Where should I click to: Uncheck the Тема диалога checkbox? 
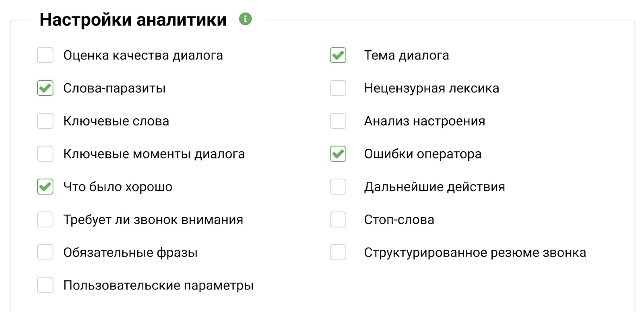pyautogui.click(x=338, y=55)
